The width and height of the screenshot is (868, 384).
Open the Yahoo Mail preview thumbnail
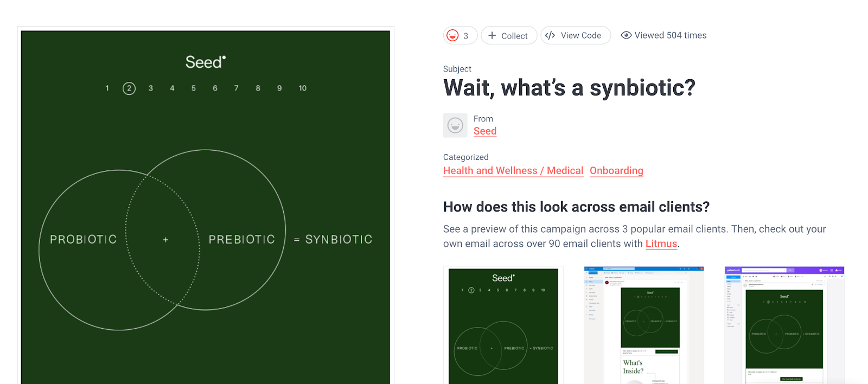point(784,325)
